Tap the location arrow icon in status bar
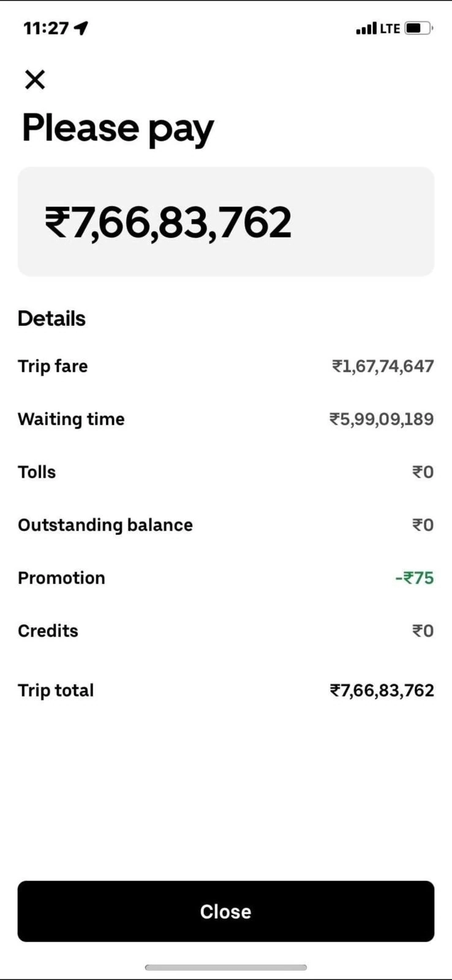The height and width of the screenshot is (980, 452). (81, 28)
